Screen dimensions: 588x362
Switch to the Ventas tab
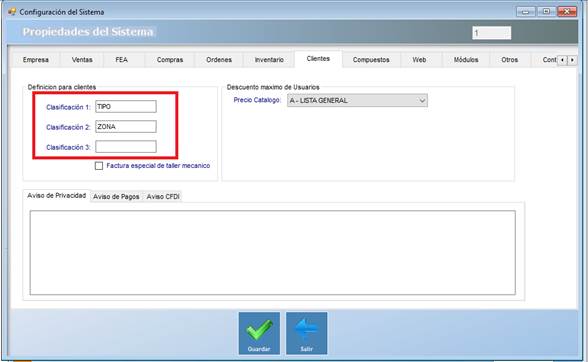click(82, 60)
